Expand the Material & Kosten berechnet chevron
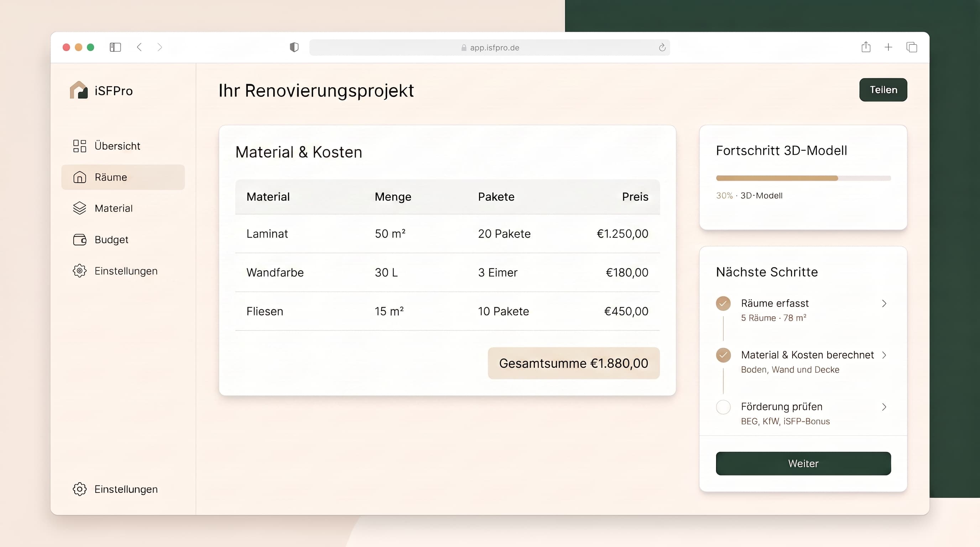Viewport: 980px width, 547px height. click(884, 355)
